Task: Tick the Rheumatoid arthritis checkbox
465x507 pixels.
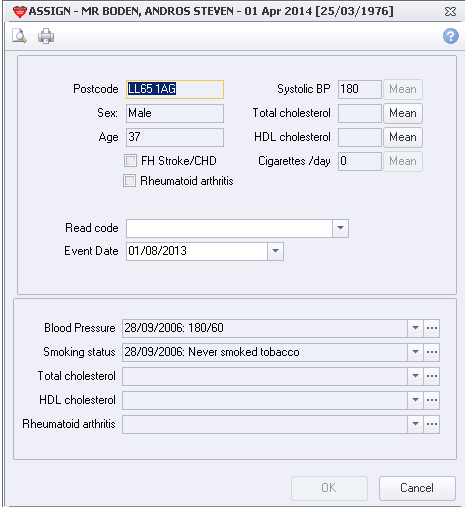Action: pyautogui.click(x=129, y=181)
